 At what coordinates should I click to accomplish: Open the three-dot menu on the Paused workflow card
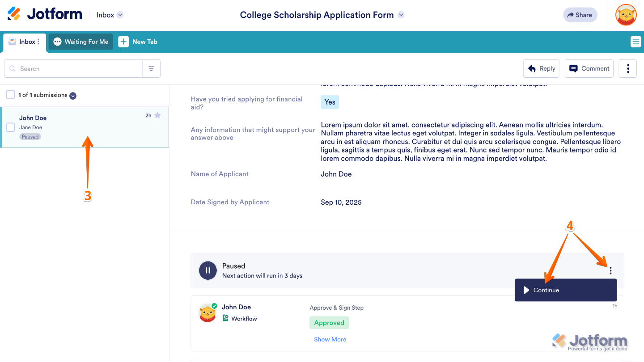[x=610, y=270]
